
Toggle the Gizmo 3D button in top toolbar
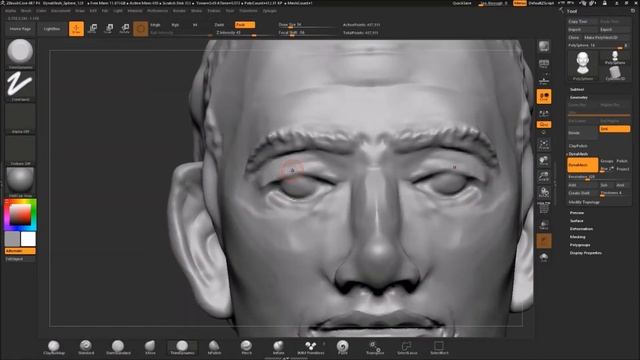click(x=140, y=29)
